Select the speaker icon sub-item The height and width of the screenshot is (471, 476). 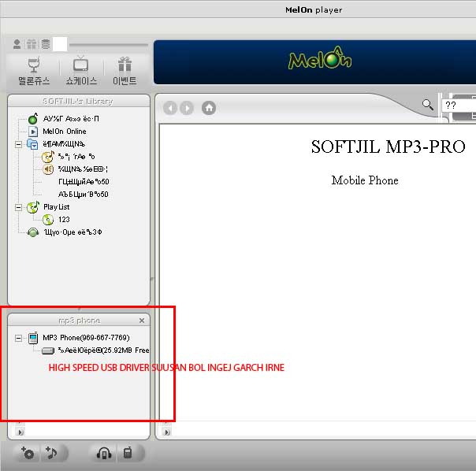75,169
